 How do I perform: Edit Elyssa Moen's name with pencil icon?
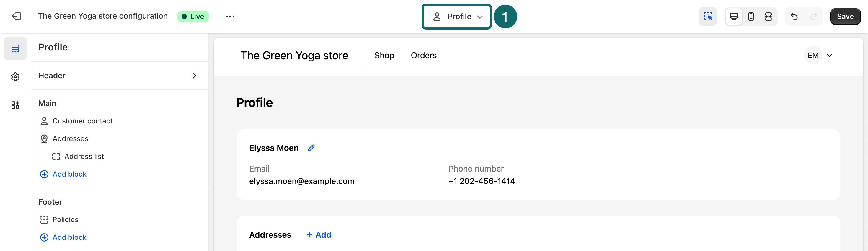[311, 148]
